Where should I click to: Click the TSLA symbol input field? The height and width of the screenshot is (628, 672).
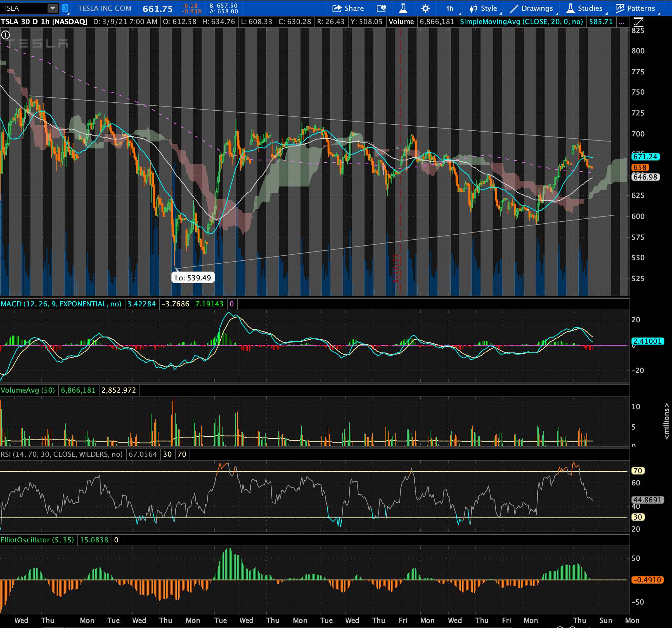[24, 8]
